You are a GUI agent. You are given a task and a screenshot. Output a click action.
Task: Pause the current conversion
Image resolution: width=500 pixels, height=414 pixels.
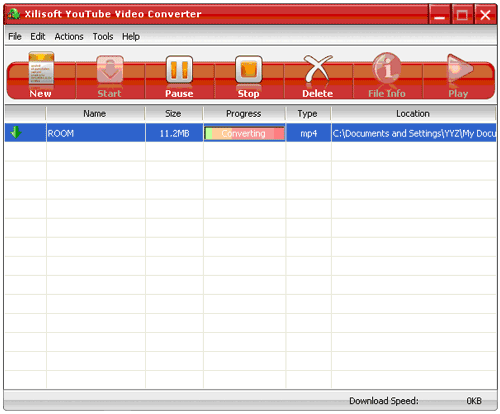pyautogui.click(x=179, y=76)
